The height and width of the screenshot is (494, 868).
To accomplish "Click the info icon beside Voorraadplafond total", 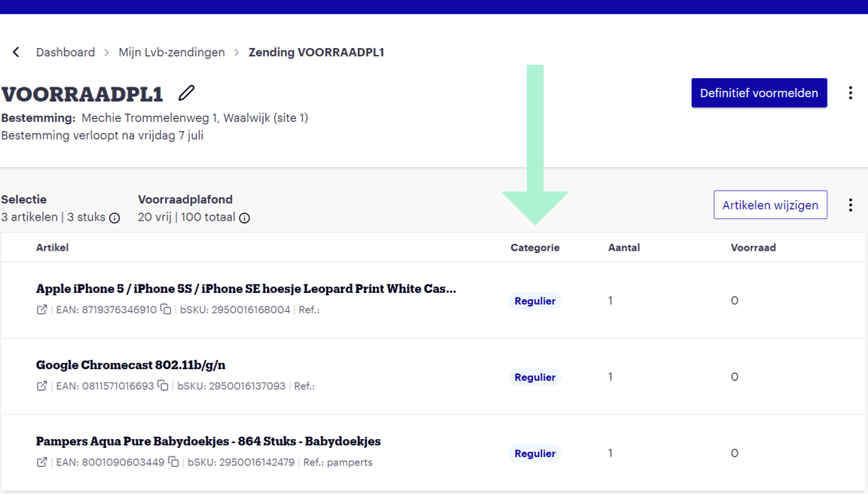I will click(244, 218).
